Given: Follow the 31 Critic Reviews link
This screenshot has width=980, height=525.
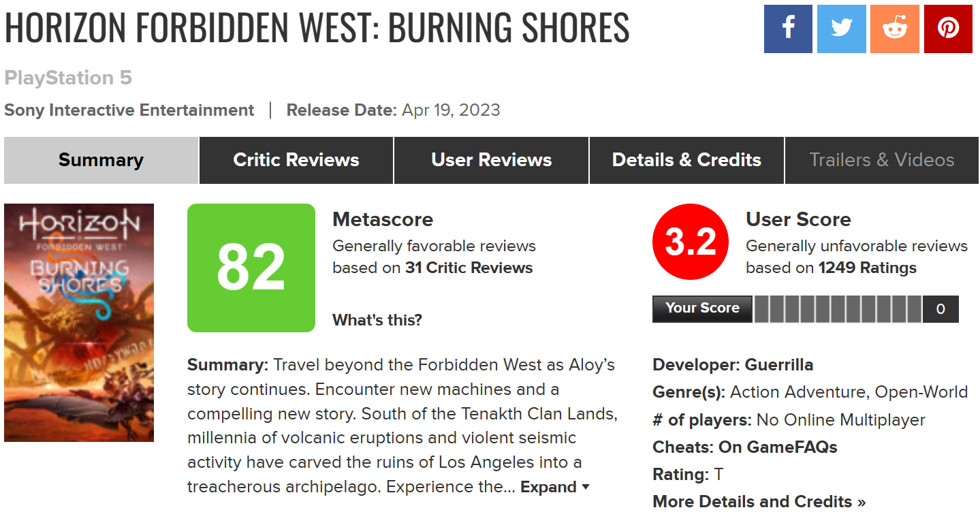Looking at the screenshot, I should [469, 268].
